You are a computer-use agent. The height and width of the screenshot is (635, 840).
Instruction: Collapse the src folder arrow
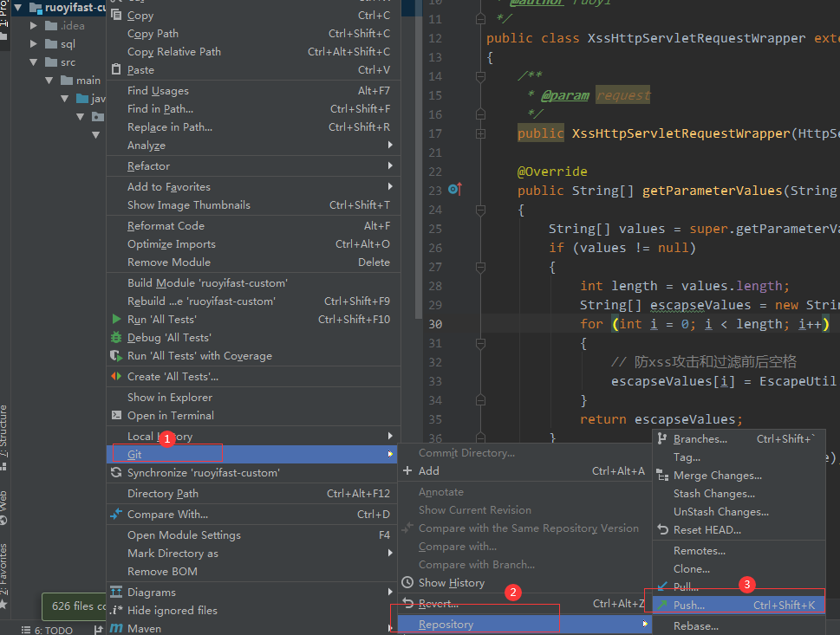click(33, 62)
